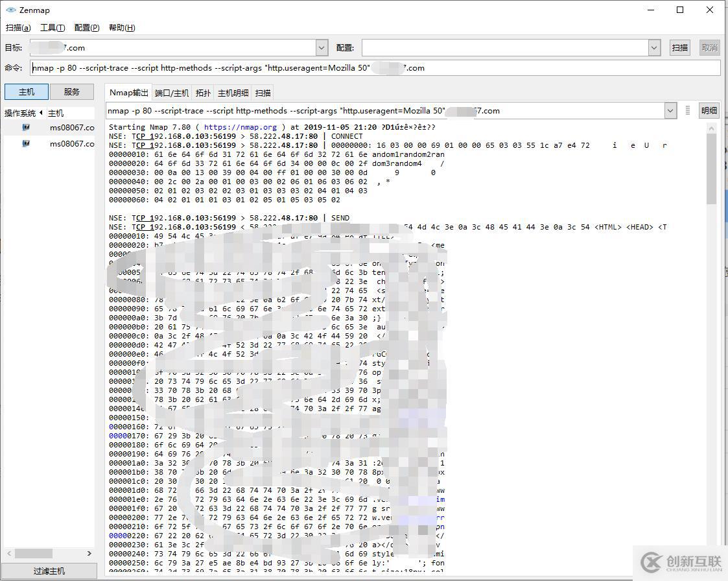Select second ms08067.co host row
The width and height of the screenshot is (728, 581).
(49, 144)
